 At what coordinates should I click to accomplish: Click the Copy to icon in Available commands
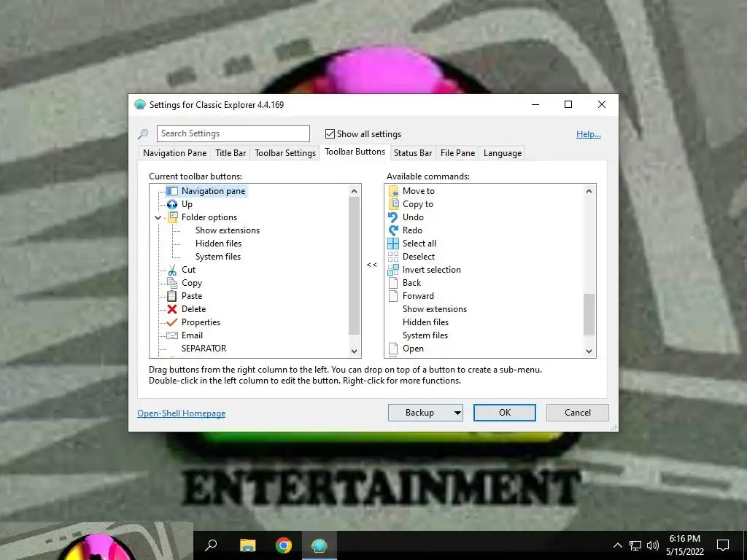point(393,204)
